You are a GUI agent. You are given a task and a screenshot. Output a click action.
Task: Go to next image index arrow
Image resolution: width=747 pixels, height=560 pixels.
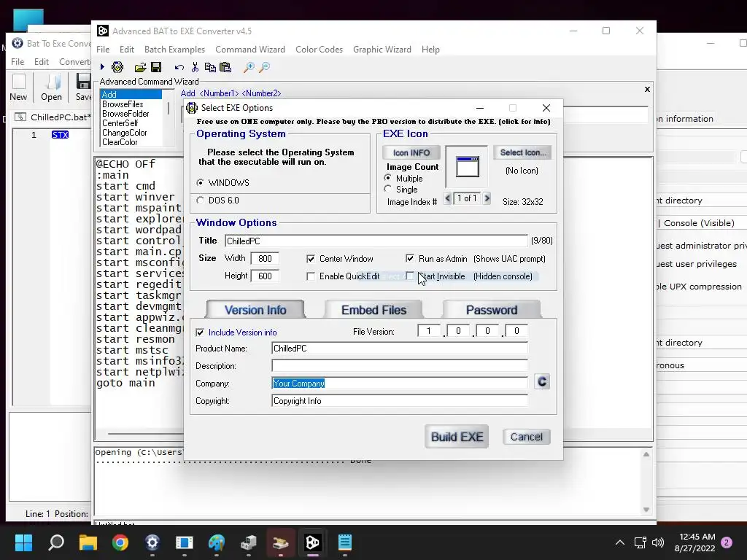(x=487, y=198)
